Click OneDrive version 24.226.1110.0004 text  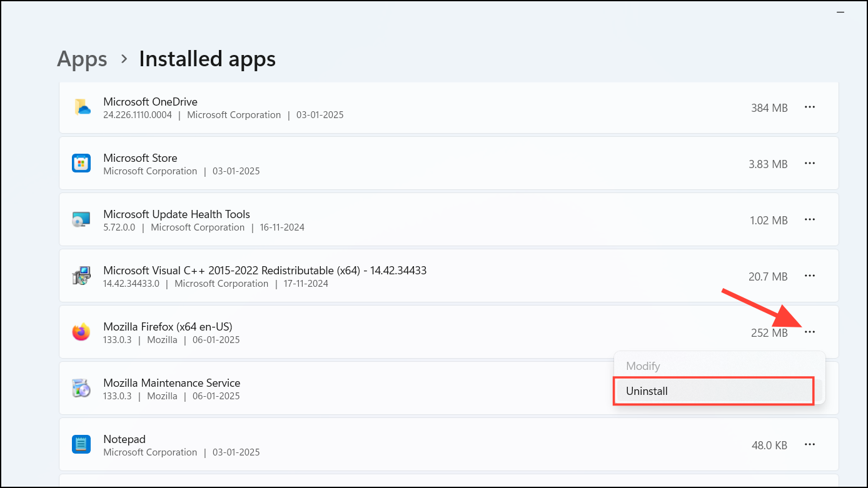point(137,115)
